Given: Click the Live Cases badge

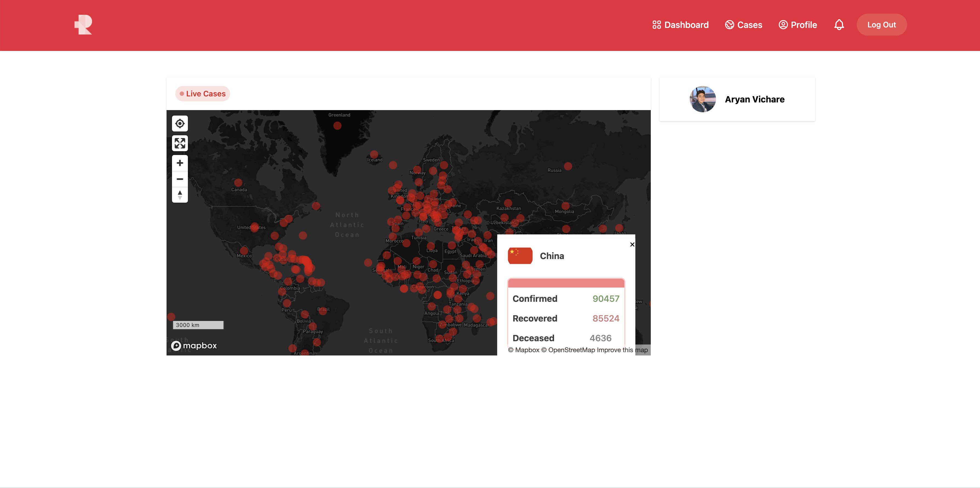Looking at the screenshot, I should tap(202, 94).
